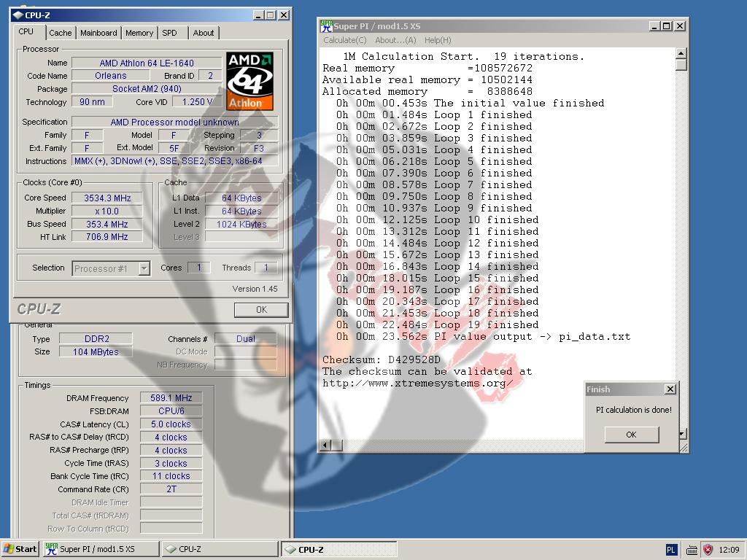
Task: Click Super PI vertical scrollbar up arrow
Action: [x=681, y=52]
